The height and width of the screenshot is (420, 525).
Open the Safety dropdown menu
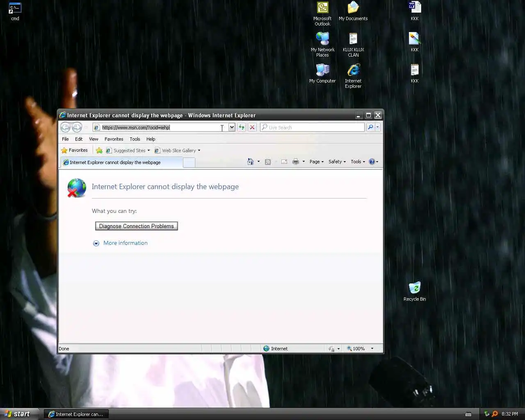[337, 162]
